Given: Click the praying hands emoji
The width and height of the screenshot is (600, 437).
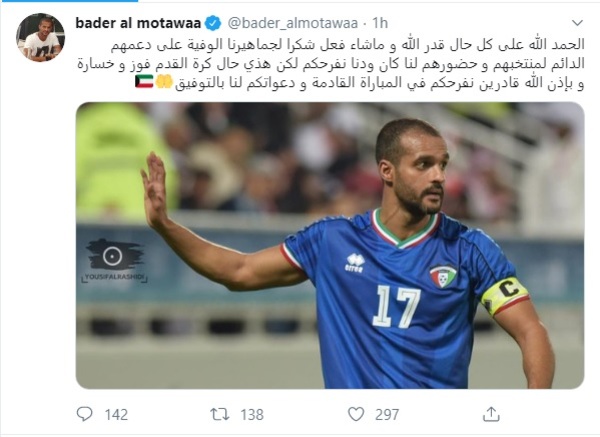Looking at the screenshot, I should pos(164,82).
